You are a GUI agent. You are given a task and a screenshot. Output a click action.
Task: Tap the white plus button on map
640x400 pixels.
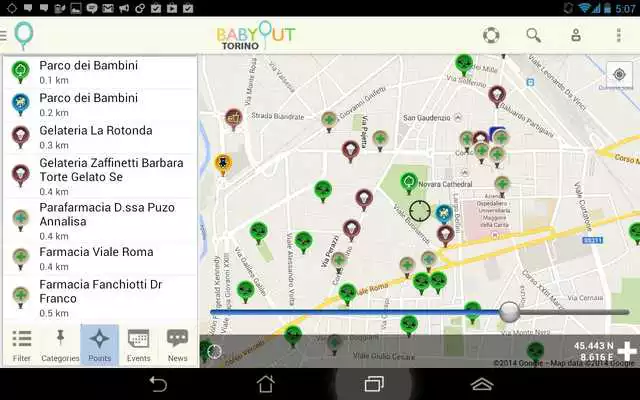[627, 351]
